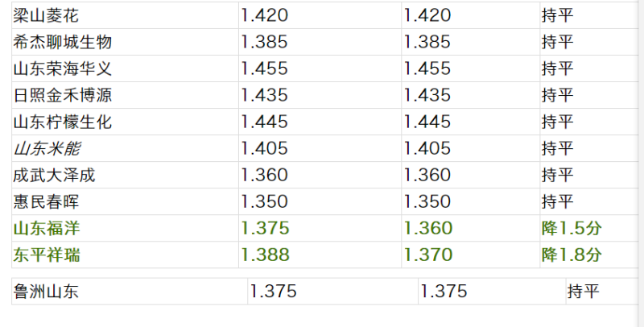Click the 惠民春晖 name cell
This screenshot has width=644, height=327.
(125, 201)
